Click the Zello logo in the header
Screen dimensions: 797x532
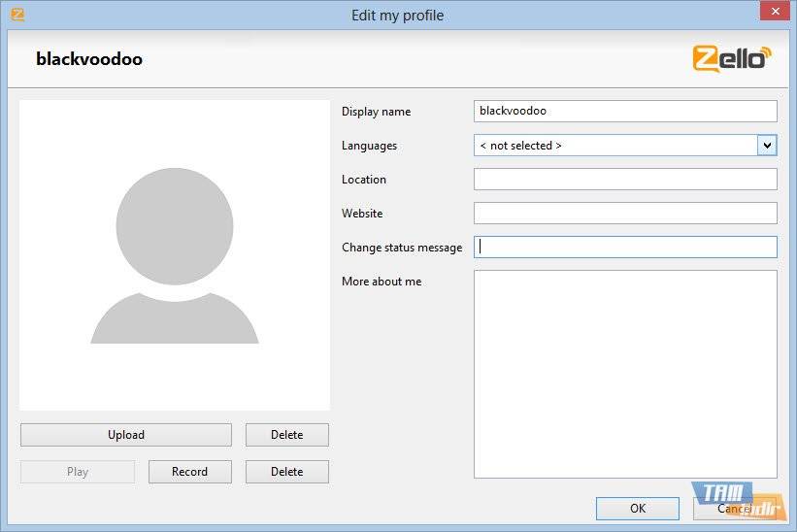point(732,57)
